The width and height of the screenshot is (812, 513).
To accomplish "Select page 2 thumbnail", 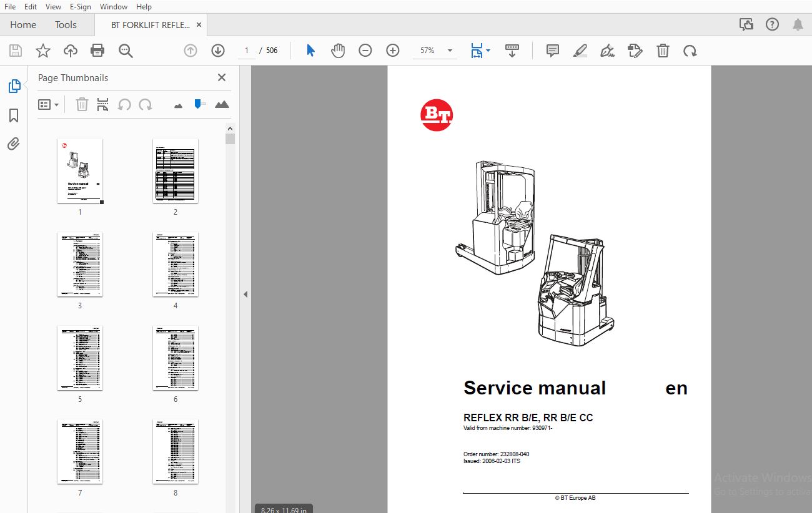I will point(176,171).
